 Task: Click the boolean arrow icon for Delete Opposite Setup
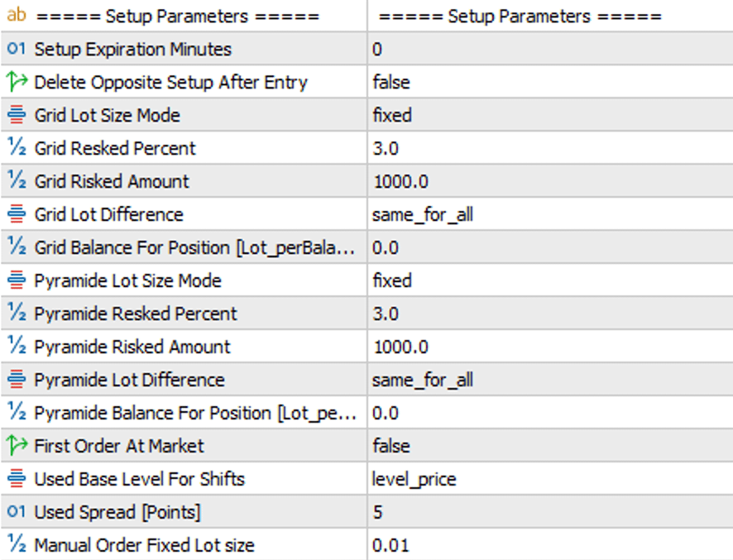pos(17,82)
